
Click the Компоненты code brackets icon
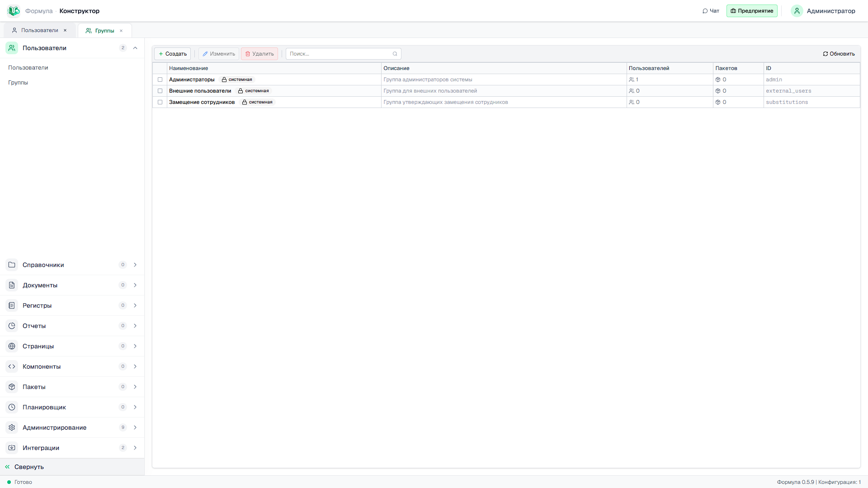coord(12,366)
